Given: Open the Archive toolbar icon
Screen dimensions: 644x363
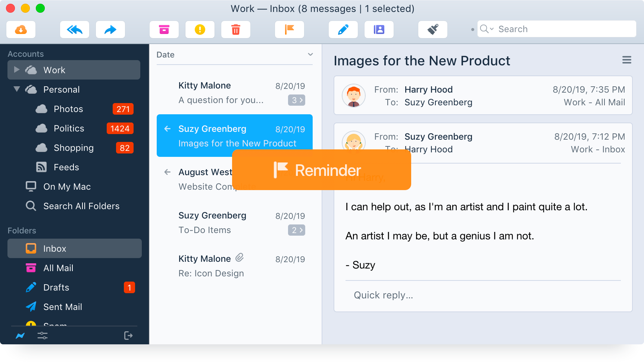Looking at the screenshot, I should [x=164, y=30].
